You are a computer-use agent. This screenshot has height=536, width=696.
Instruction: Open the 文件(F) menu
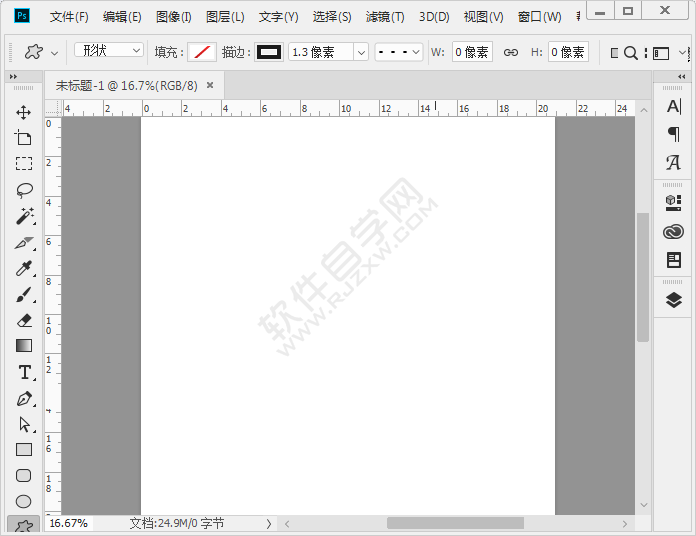[x=69, y=17]
